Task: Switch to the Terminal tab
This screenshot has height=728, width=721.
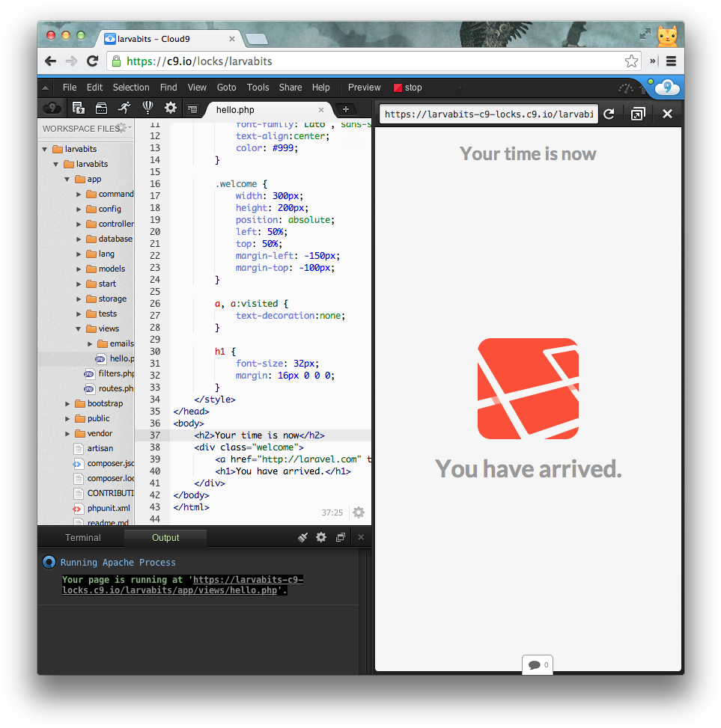Action: [82, 538]
